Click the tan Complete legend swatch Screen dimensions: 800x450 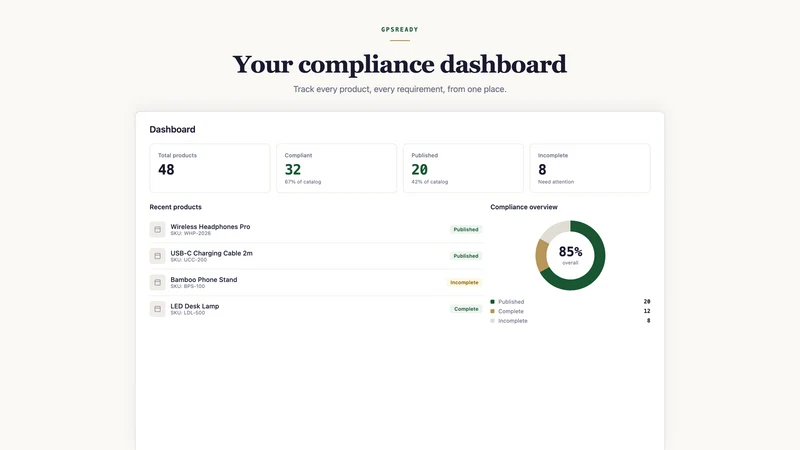[492, 311]
